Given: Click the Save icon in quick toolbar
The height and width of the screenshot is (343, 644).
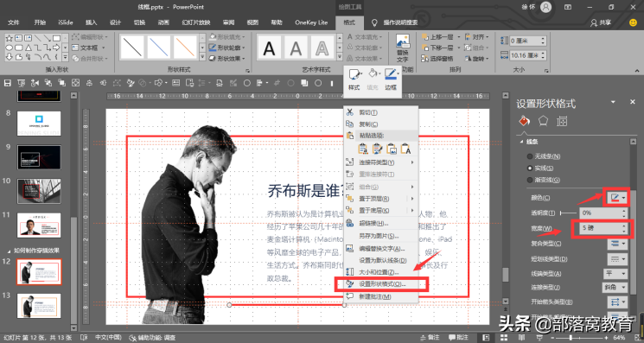Looking at the screenshot, I should [8, 83].
